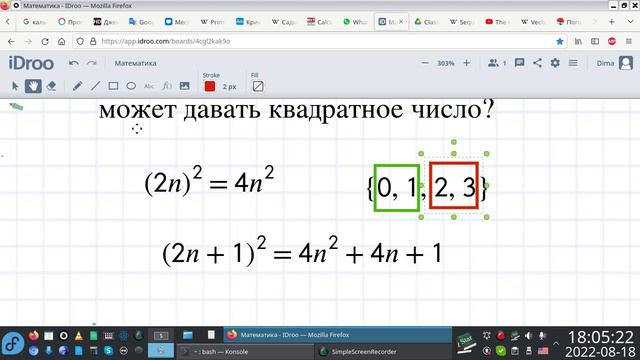Switch to the WhatsApp tab
Screen dimensions: 640x360
(355, 22)
